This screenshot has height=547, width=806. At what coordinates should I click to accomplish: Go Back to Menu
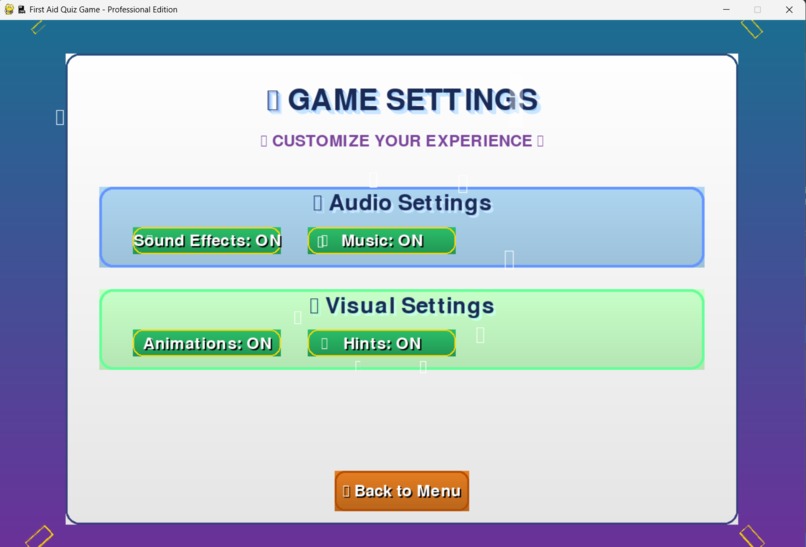(401, 491)
